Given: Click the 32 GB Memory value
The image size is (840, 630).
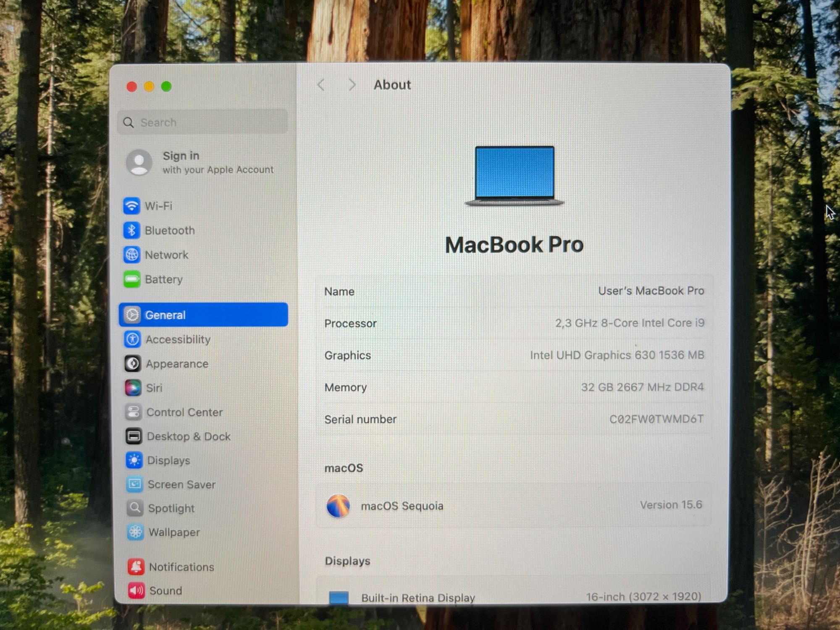Looking at the screenshot, I should [x=642, y=387].
